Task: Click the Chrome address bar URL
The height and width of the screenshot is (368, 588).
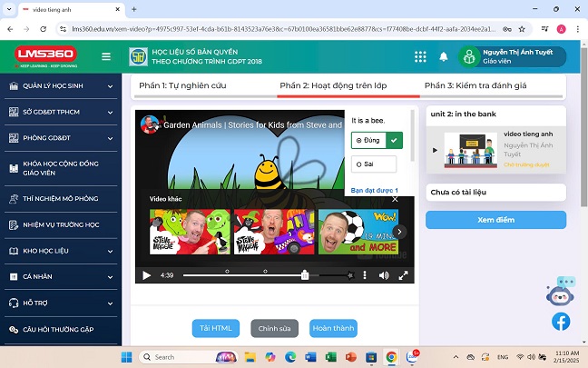Action: (283, 29)
